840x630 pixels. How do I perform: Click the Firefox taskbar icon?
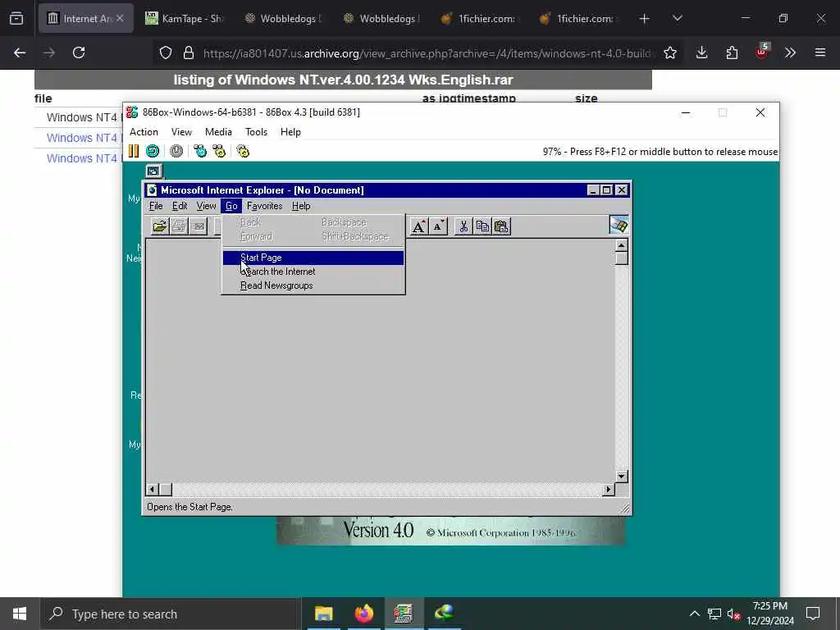click(363, 614)
